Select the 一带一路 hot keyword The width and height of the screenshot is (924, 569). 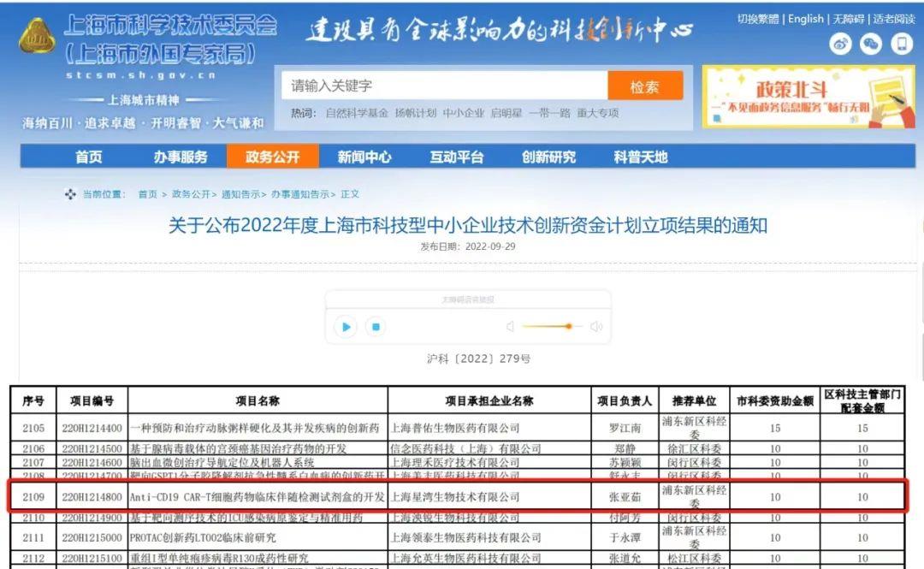[549, 113]
